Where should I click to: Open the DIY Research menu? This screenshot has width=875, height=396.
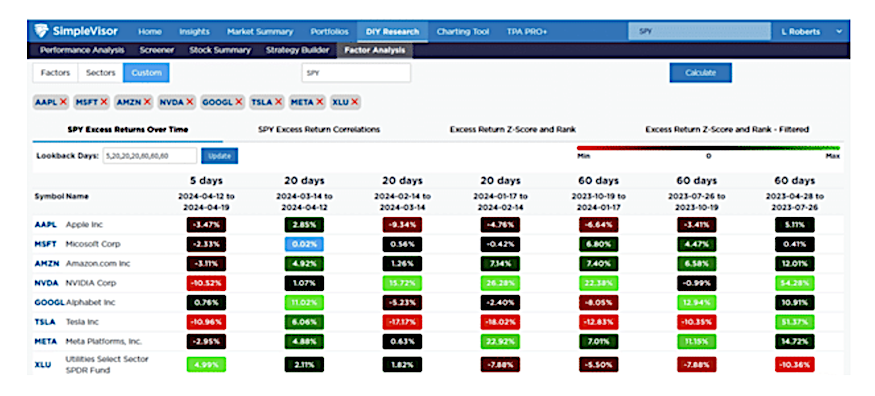coord(392,32)
